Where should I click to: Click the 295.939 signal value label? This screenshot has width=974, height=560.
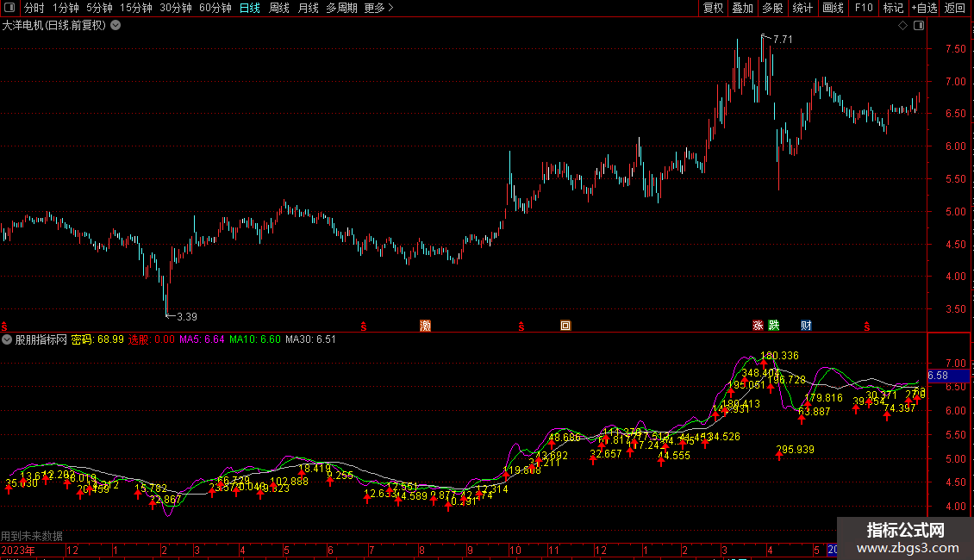(x=795, y=450)
